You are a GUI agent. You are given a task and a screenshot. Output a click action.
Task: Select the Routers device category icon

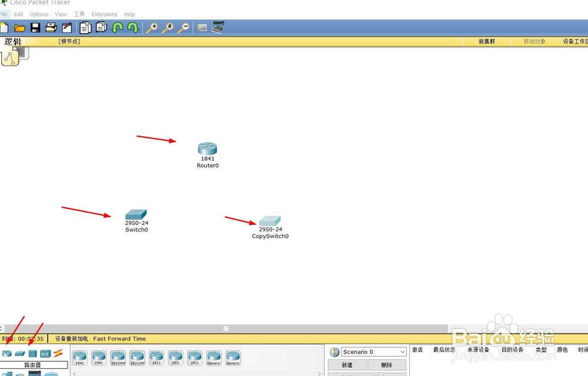click(x=6, y=353)
